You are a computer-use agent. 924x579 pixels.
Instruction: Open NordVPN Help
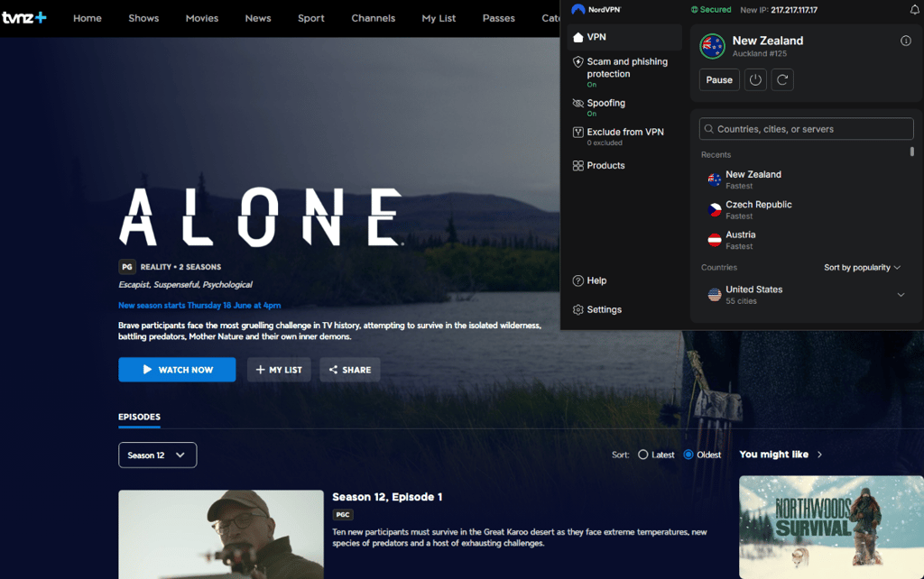[590, 280]
